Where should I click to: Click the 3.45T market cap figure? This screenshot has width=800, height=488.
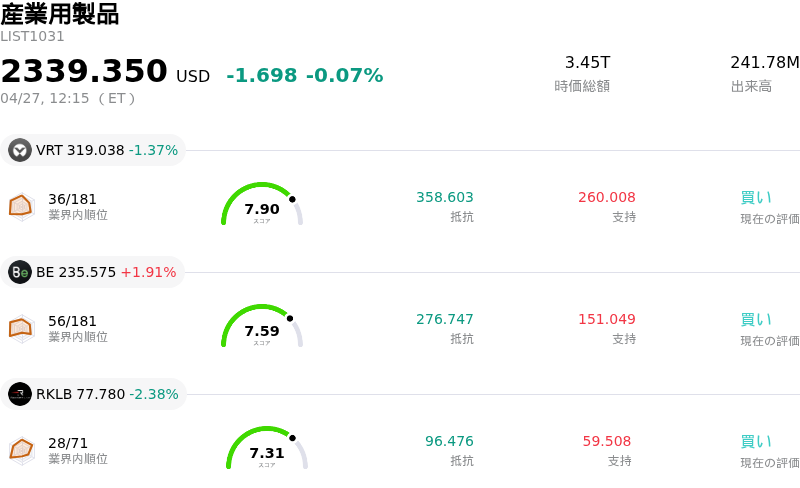(x=587, y=63)
